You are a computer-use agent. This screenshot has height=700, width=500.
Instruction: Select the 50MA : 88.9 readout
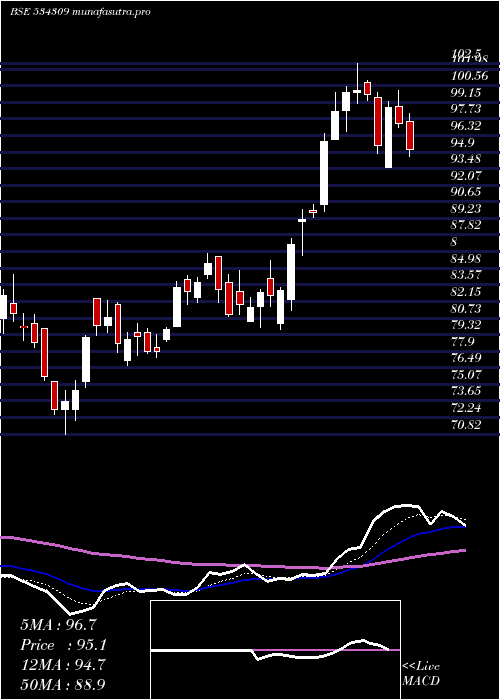(x=63, y=685)
